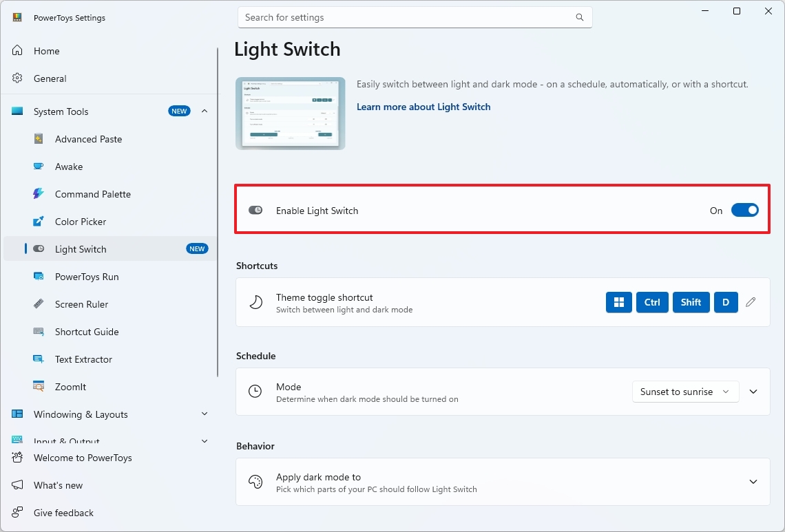The image size is (785, 532).
Task: Select the Text Extractor icon
Action: (40, 359)
